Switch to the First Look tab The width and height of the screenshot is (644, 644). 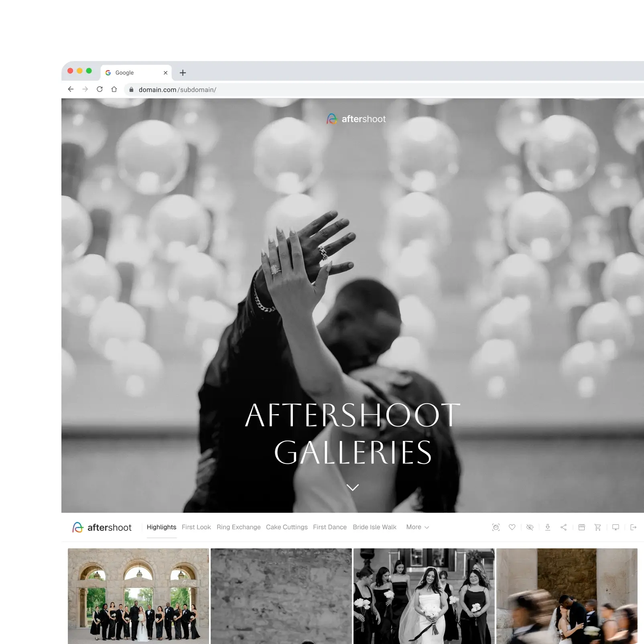point(196,527)
